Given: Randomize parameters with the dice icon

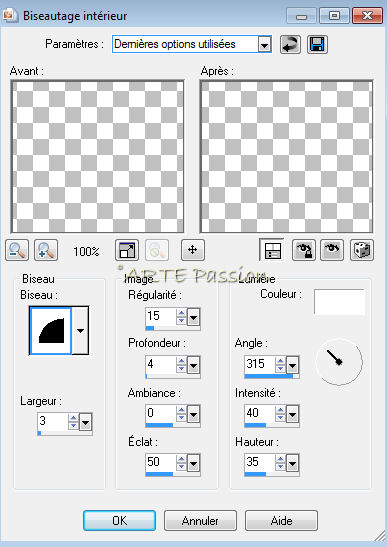Looking at the screenshot, I should pyautogui.click(x=362, y=250).
